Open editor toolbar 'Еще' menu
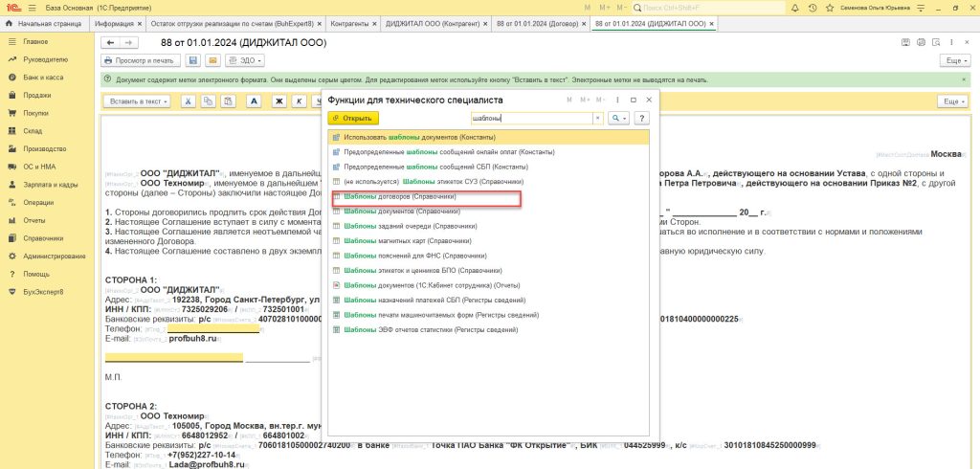The image size is (980, 469). tap(952, 101)
